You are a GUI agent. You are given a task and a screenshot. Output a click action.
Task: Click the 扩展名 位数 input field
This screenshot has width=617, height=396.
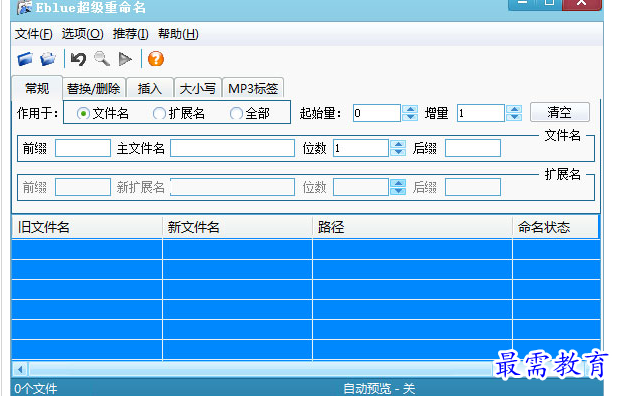pos(361,187)
